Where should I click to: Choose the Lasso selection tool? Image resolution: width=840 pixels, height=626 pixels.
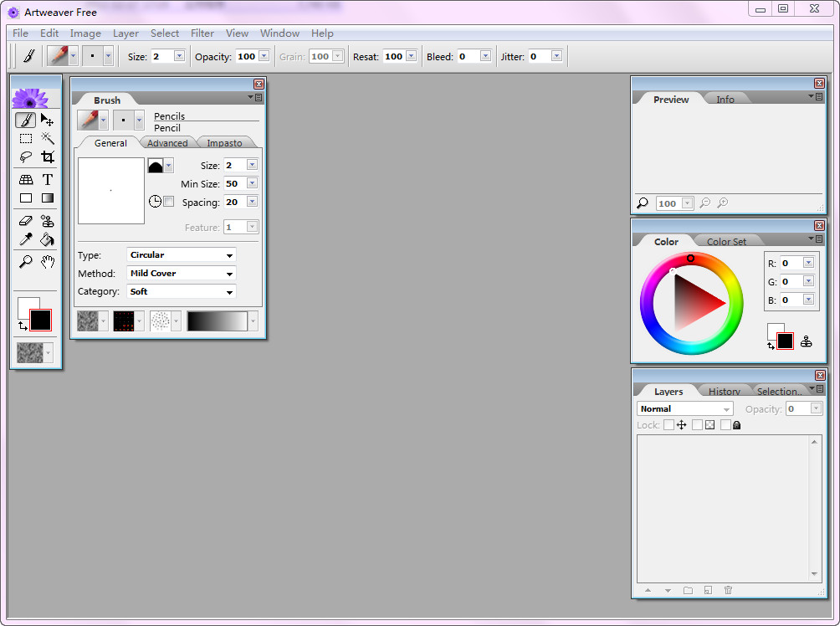(26, 156)
